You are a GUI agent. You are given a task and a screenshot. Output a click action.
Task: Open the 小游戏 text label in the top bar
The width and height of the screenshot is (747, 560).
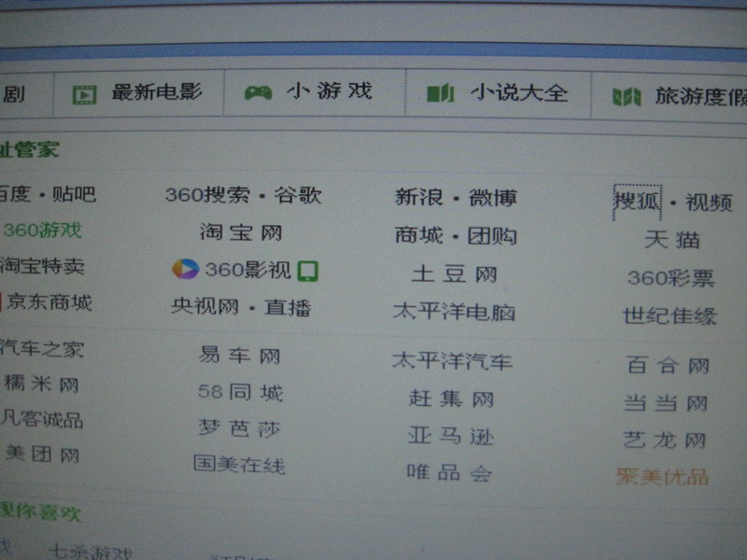[330, 91]
